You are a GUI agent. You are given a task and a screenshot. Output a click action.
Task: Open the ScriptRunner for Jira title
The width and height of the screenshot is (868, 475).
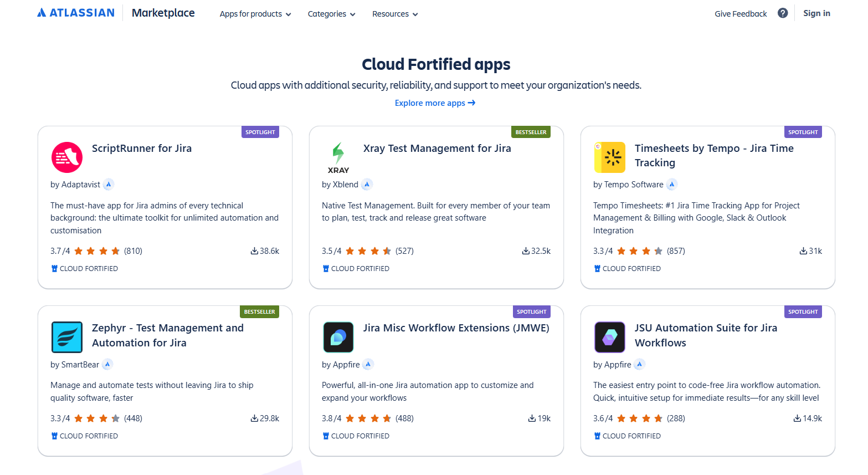[142, 149]
